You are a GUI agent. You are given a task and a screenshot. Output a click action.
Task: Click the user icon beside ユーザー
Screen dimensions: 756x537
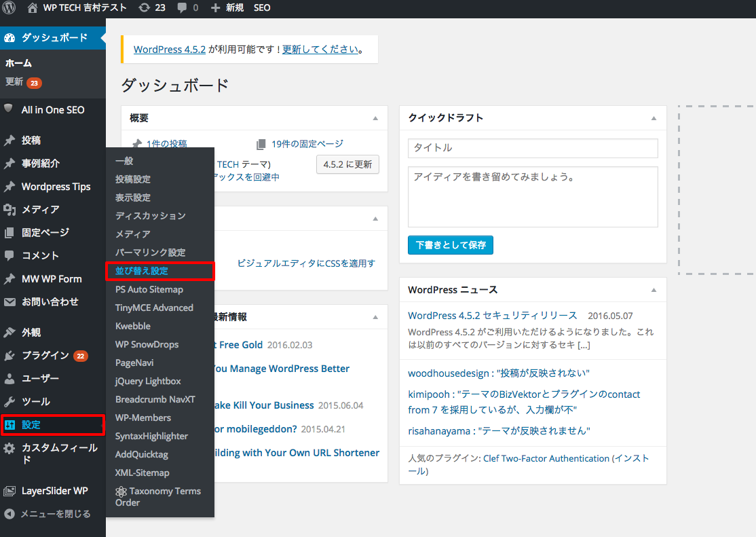tap(9, 379)
